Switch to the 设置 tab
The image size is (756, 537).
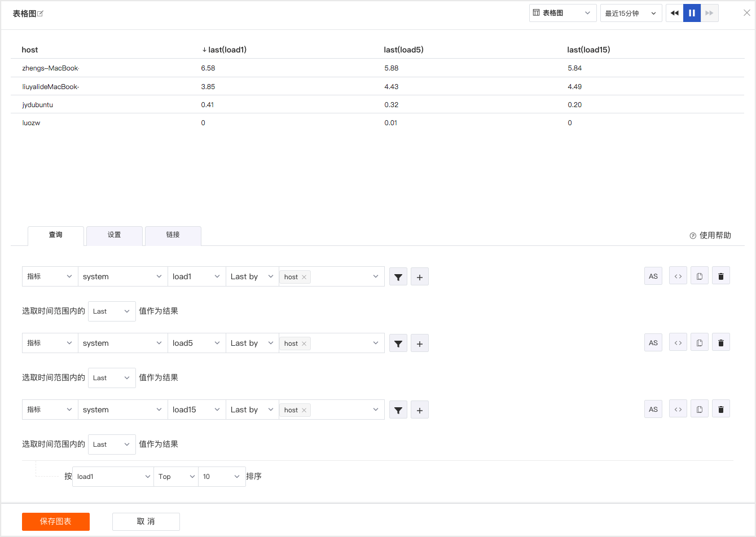point(115,235)
